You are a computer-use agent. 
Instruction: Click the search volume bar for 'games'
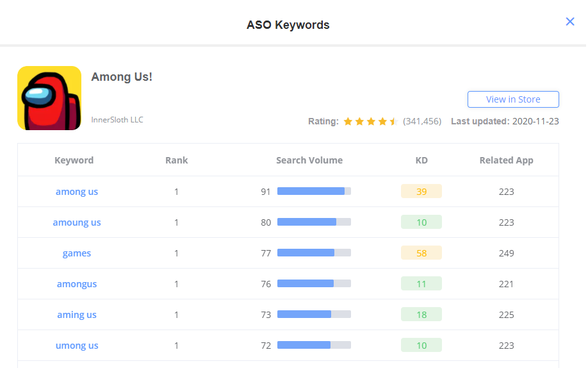click(x=314, y=253)
